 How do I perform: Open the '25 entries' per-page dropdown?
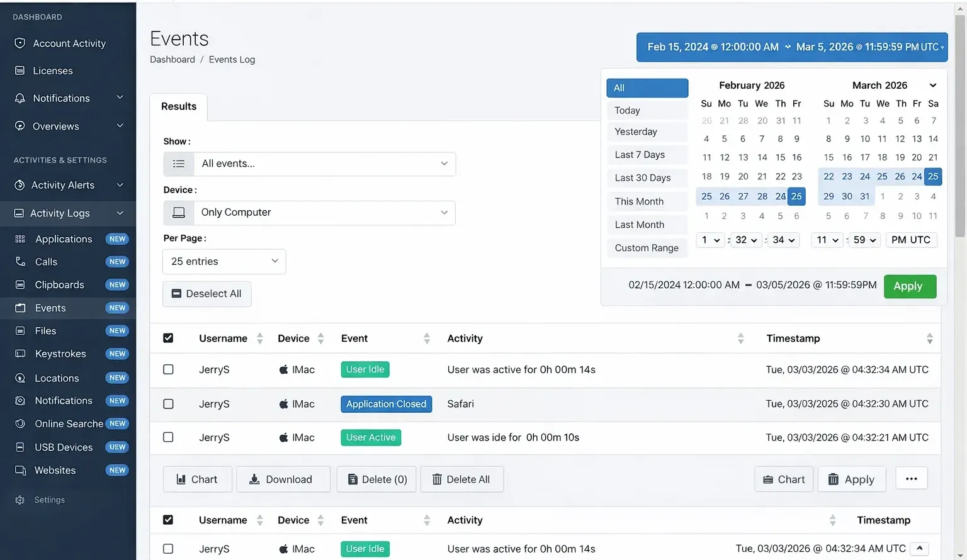click(x=223, y=261)
